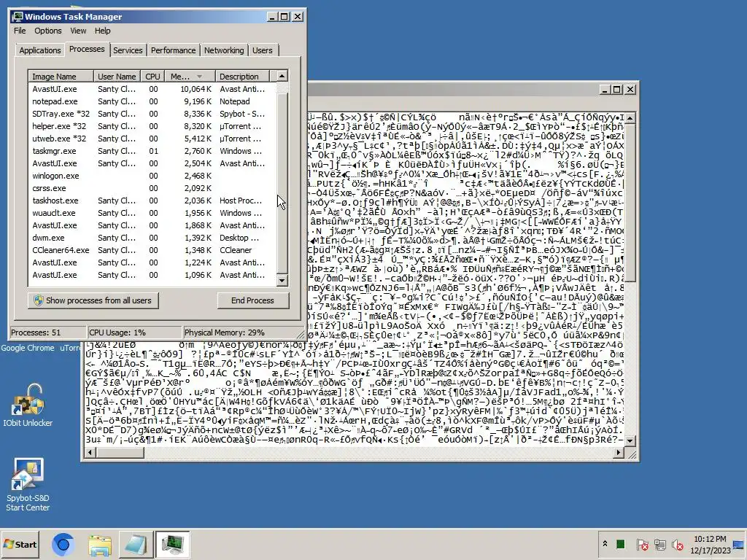Select winlogon.exe process
Viewport: 747px width, 560px height.
[x=152, y=176]
